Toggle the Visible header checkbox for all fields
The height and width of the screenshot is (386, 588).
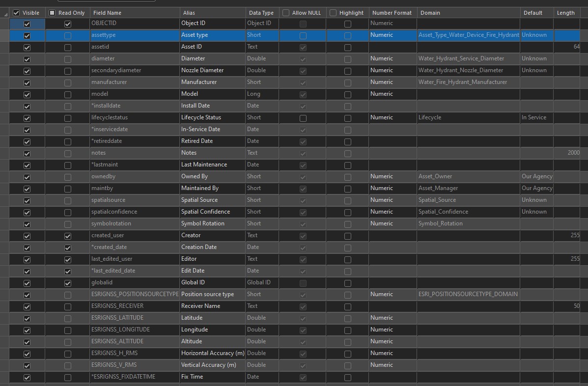[x=16, y=13]
